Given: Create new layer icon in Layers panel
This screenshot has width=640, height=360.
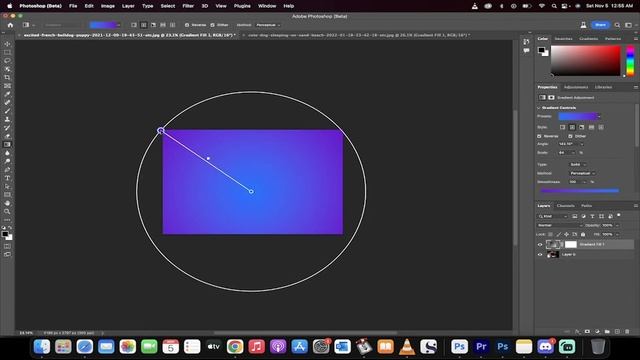Looking at the screenshot, I should click(617, 331).
